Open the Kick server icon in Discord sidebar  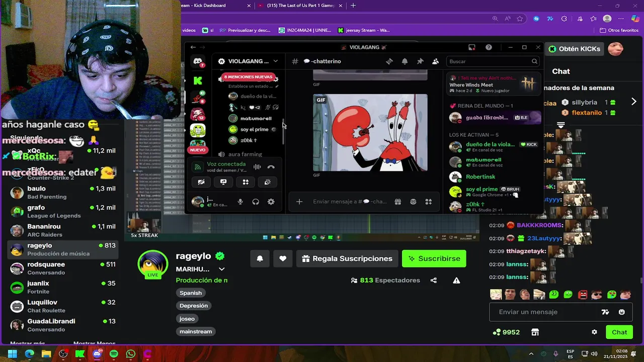pos(198,80)
